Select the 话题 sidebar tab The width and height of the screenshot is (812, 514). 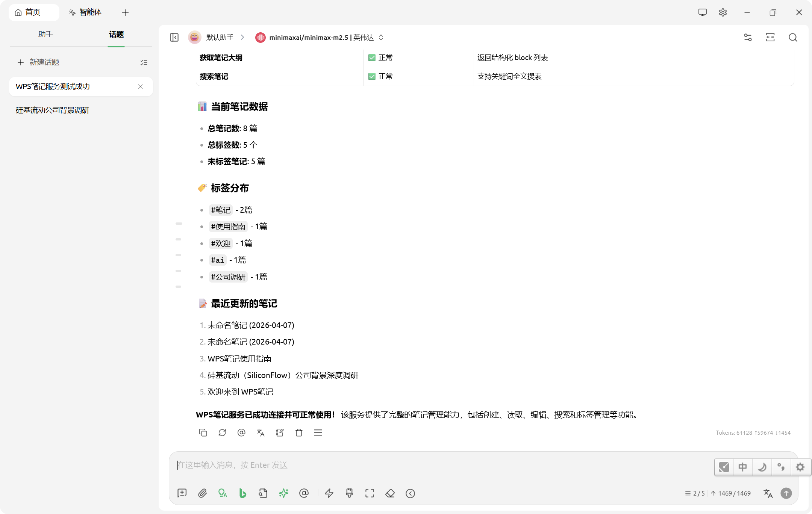(116, 34)
